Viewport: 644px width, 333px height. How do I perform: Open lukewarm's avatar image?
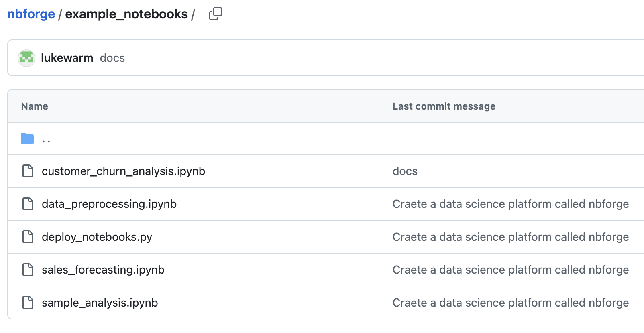pyautogui.click(x=26, y=58)
